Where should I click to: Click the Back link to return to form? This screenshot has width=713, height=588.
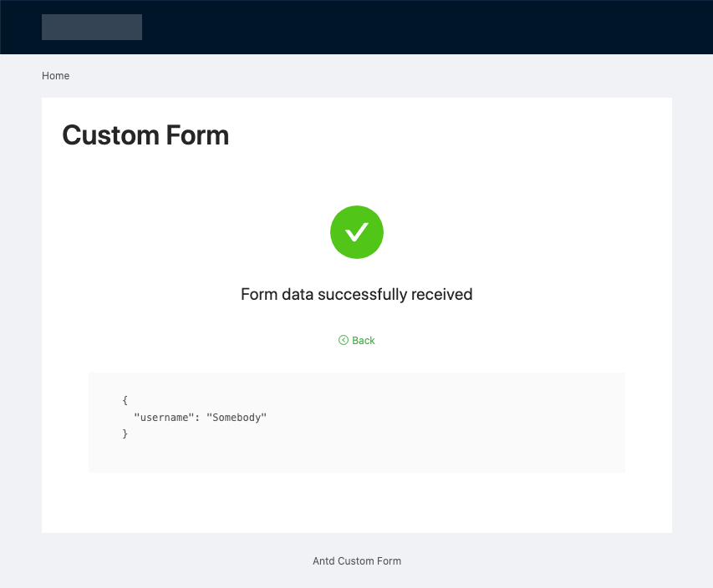362,340
